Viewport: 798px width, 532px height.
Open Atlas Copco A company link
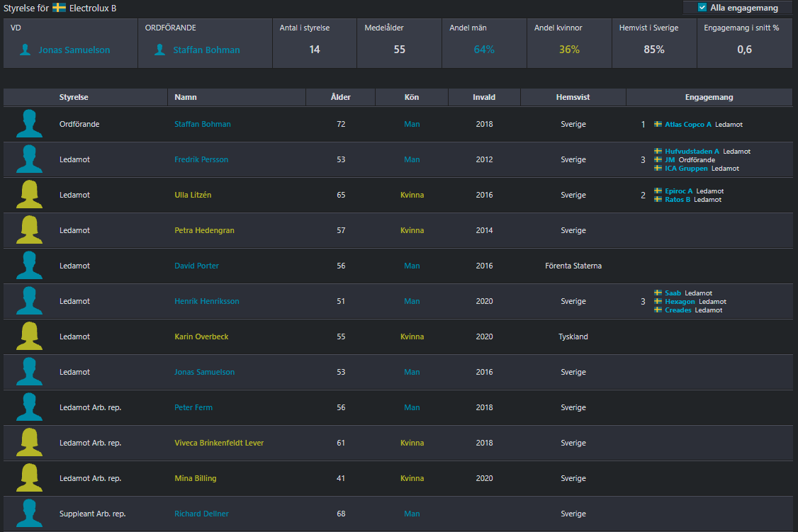pos(688,124)
